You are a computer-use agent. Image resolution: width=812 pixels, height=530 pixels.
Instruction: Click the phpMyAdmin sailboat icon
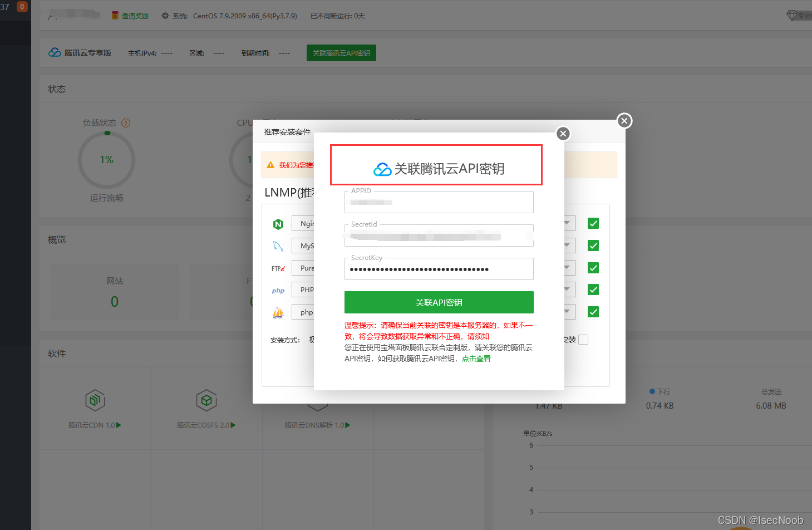(x=278, y=312)
